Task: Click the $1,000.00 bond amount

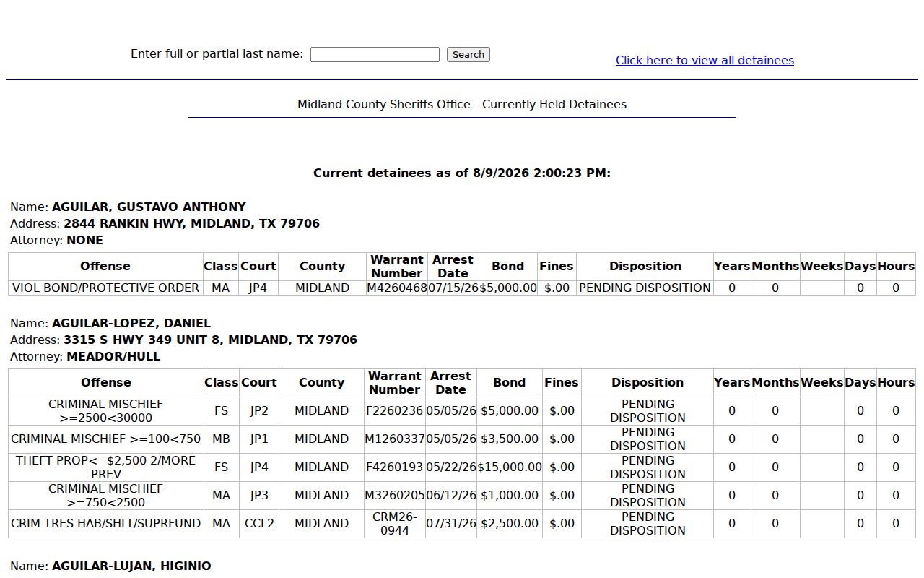Action: click(510, 495)
